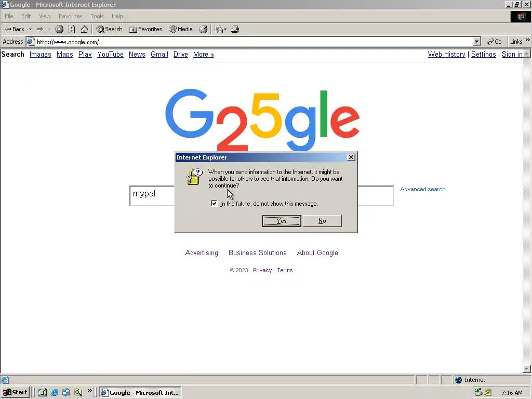The width and height of the screenshot is (532, 399).
Task: Open the Maps link
Action: [x=65, y=54]
